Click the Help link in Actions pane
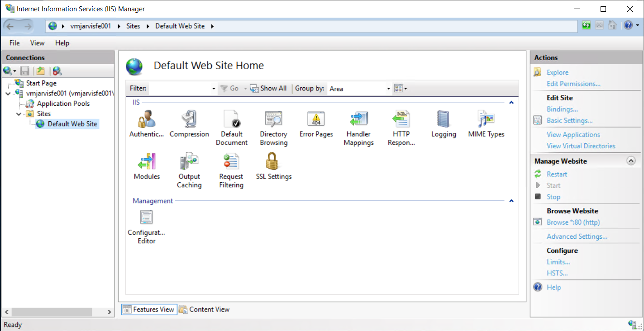The image size is (644, 331). pos(553,287)
